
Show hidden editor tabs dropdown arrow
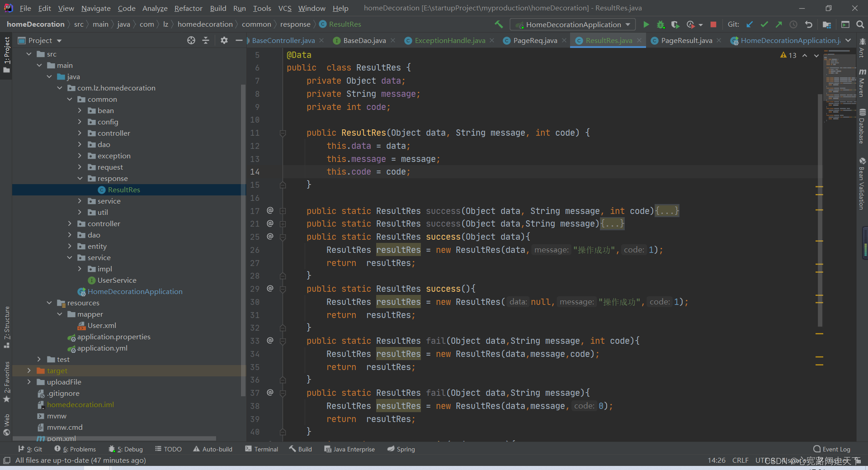(x=848, y=40)
